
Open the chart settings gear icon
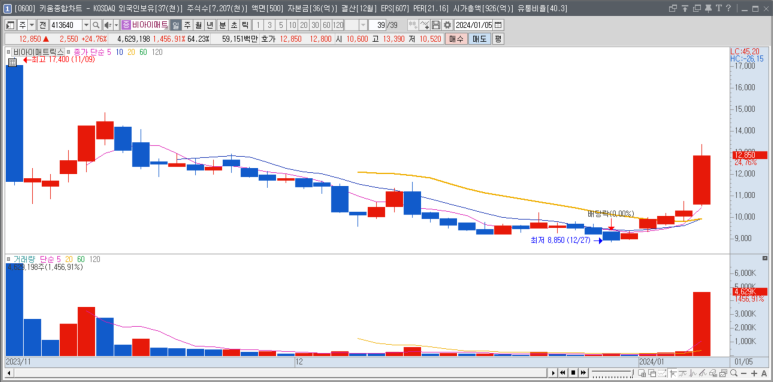click(x=447, y=25)
